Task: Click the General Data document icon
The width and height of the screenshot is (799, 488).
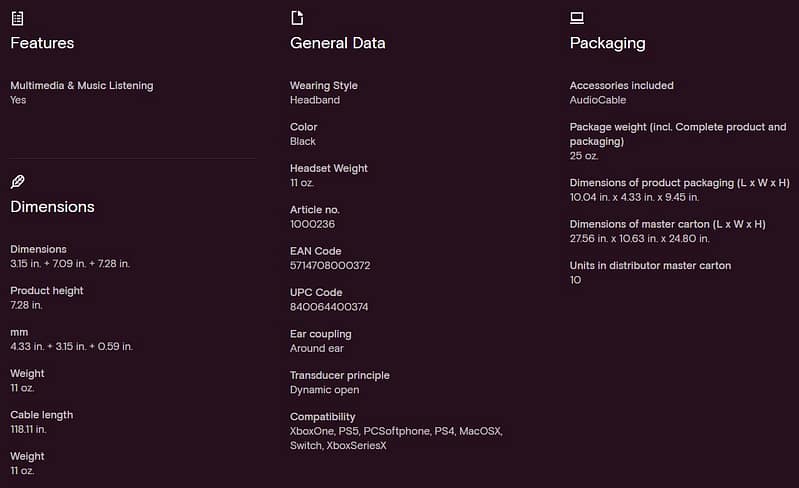Action: tap(297, 18)
